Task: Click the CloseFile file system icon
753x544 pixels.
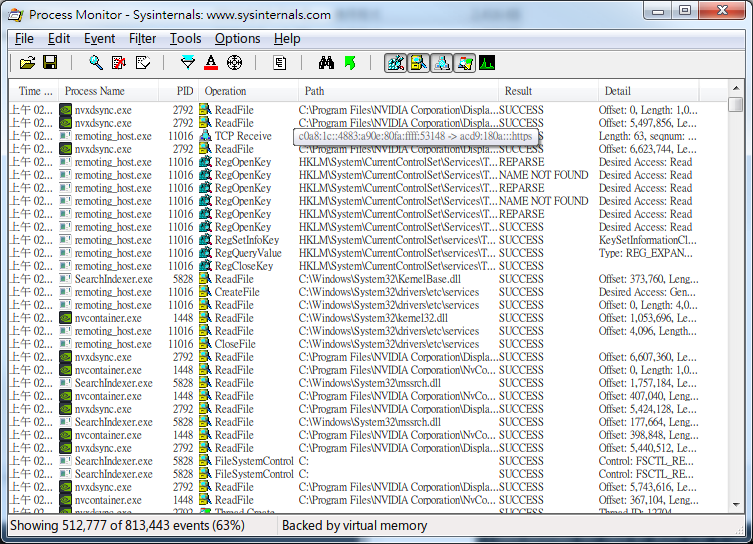Action: 206,343
